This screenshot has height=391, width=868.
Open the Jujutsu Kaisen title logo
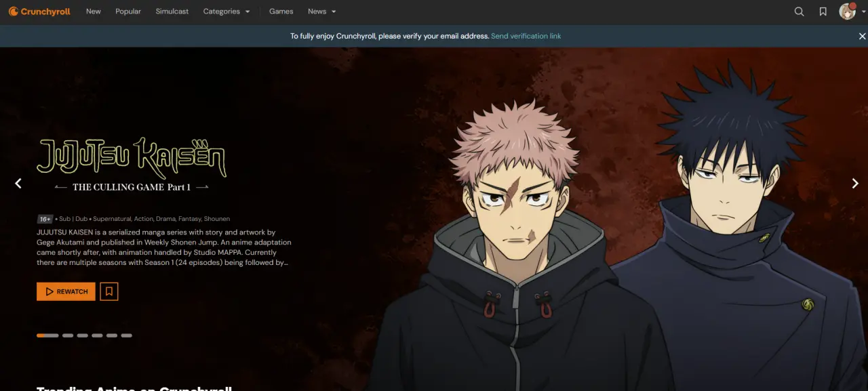[132, 165]
